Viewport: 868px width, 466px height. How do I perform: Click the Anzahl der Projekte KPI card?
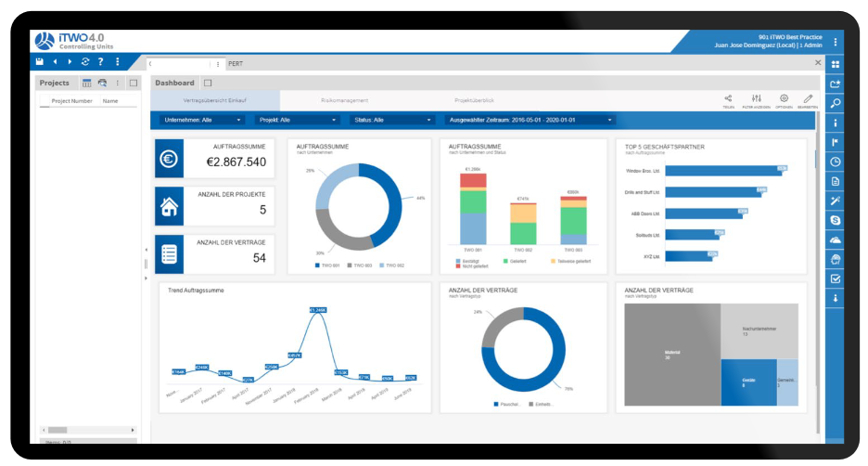pos(215,206)
